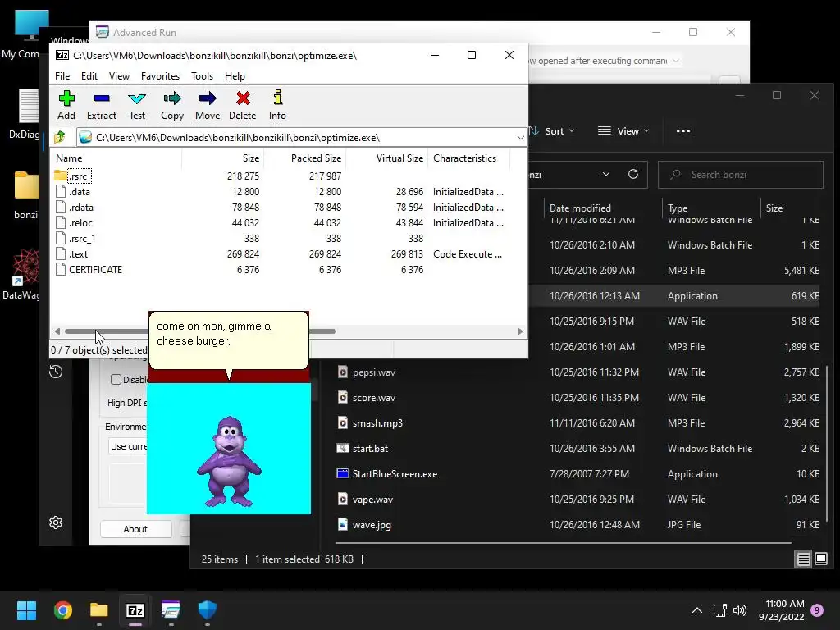This screenshot has width=840, height=630.
Task: Click the red Delete icon
Action: point(243,105)
